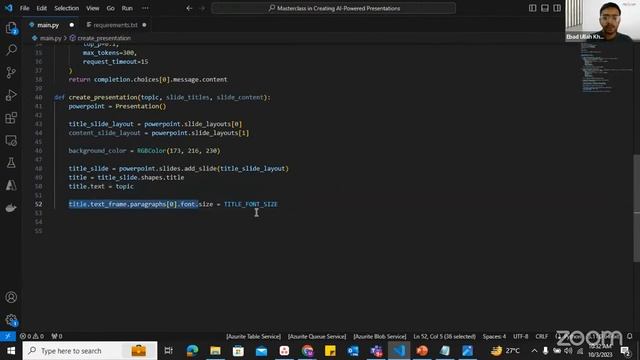The image size is (640, 360).
Task: Toggle secondary side bar layout icon
Action: (557, 8)
